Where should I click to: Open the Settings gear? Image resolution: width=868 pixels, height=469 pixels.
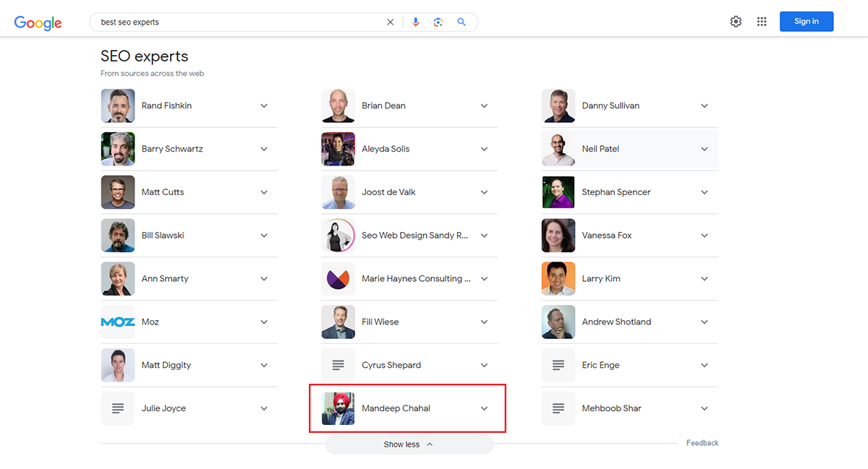click(736, 22)
